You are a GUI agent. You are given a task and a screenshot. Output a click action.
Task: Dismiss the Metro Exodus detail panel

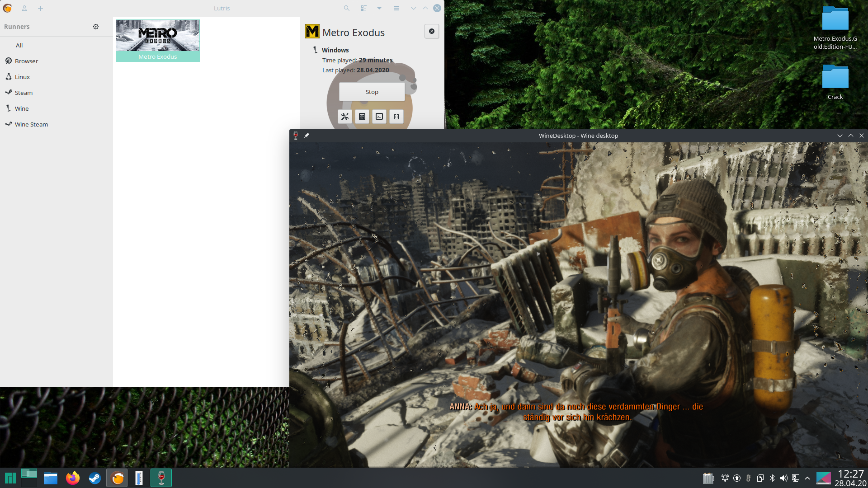(431, 31)
